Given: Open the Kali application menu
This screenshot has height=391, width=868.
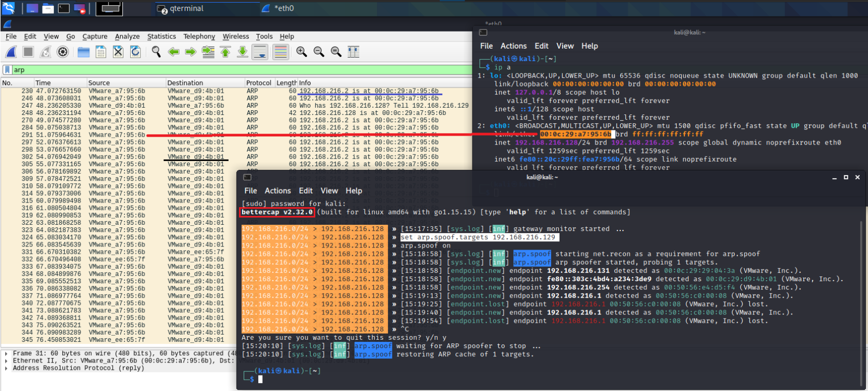Looking at the screenshot, I should pos(9,8).
